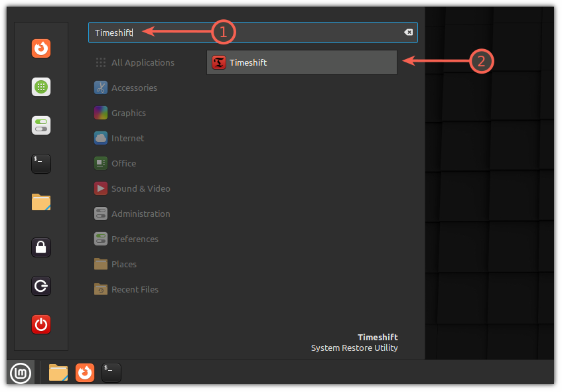562x392 pixels.
Task: Open Software Manager in favorites sidebar
Action: [x=41, y=87]
